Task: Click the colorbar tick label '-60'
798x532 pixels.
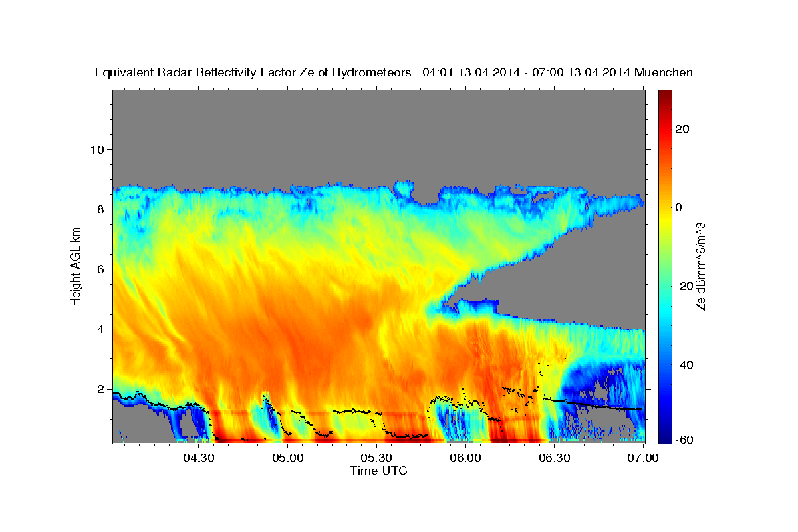Action: pos(684,440)
